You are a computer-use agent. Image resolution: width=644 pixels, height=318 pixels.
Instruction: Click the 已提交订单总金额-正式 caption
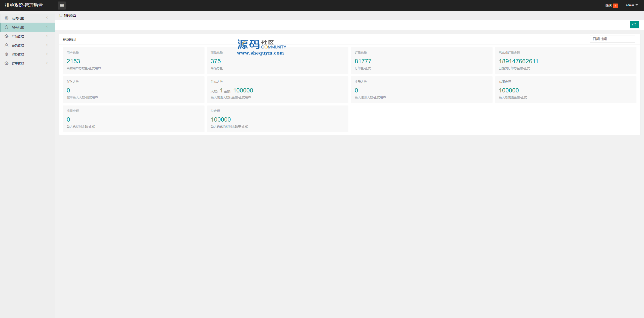pos(514,68)
